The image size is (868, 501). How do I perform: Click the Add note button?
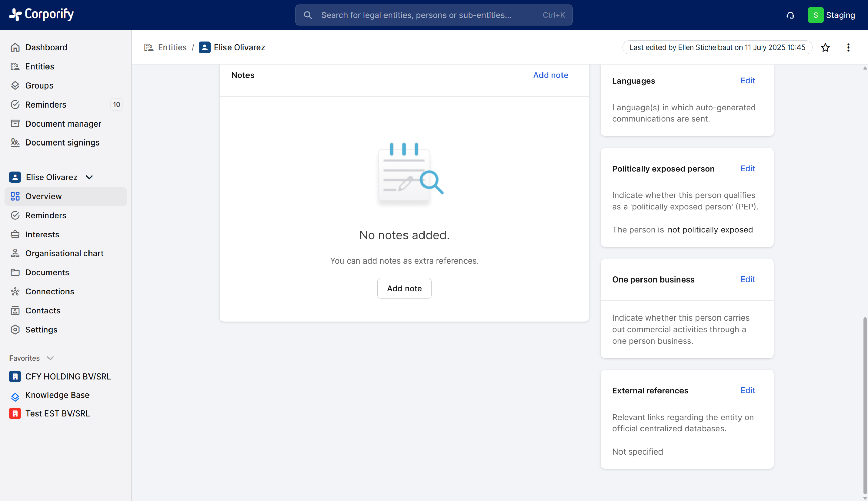(x=404, y=288)
